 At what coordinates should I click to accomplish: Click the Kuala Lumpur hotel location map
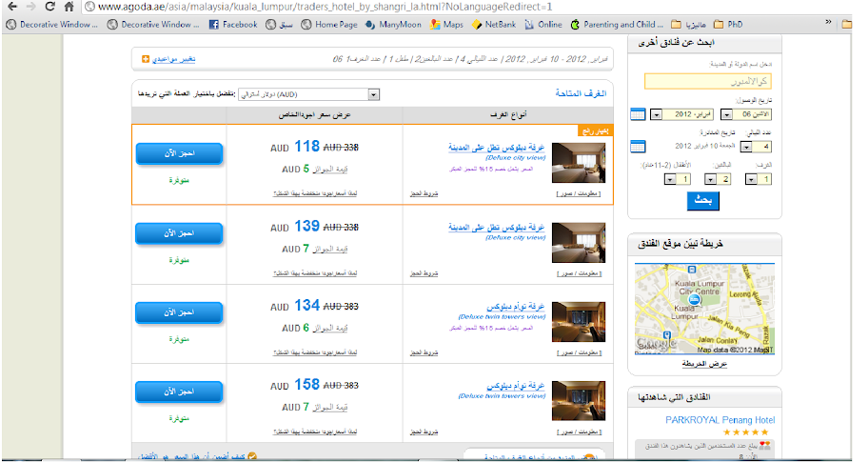pos(704,309)
